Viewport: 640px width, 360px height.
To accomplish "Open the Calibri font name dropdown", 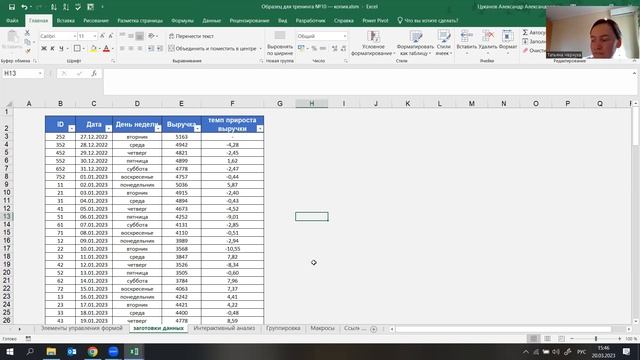I will click(75, 36).
